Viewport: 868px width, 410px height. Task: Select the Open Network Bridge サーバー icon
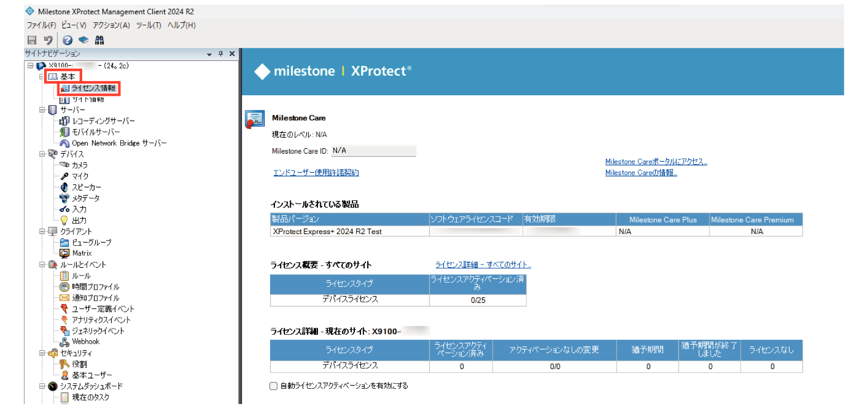pos(64,143)
